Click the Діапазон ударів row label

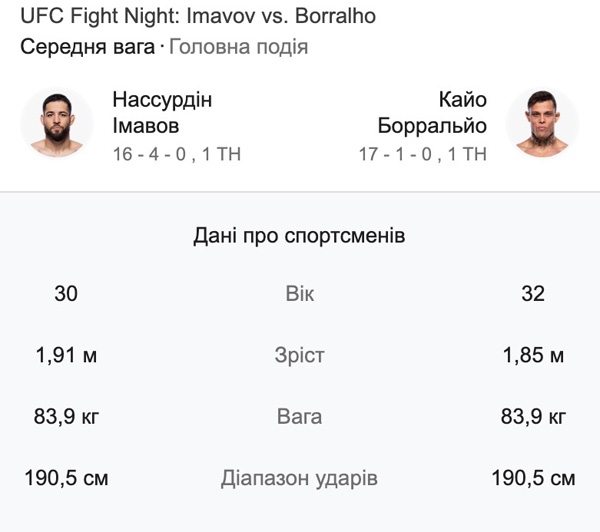tap(299, 478)
